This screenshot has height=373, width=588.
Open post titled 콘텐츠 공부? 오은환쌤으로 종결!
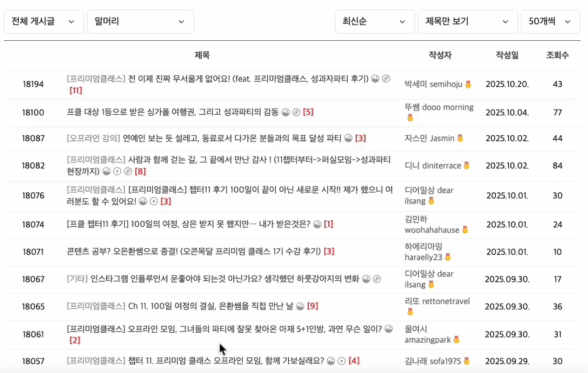[194, 251]
